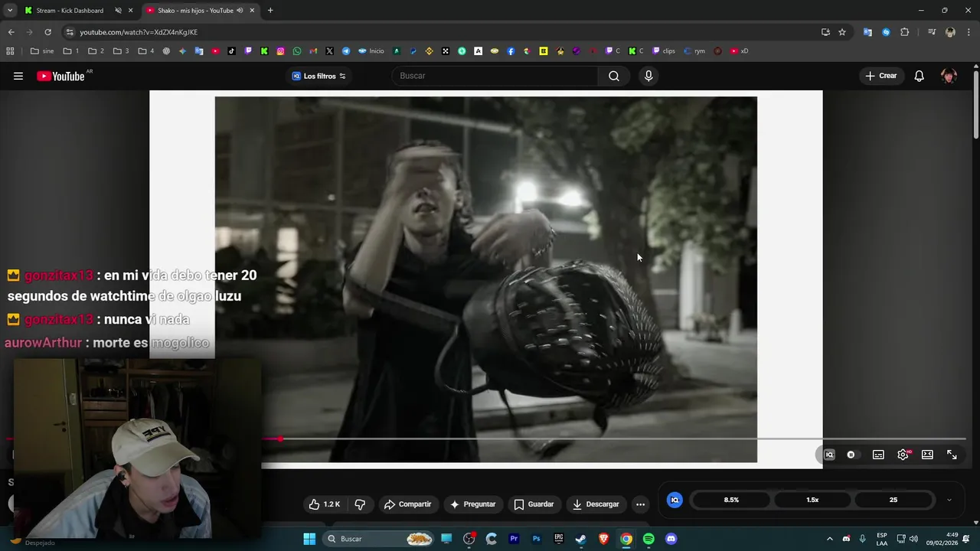Image resolution: width=980 pixels, height=551 pixels.
Task: Open the TikTok bookmark icon
Action: coord(232,51)
